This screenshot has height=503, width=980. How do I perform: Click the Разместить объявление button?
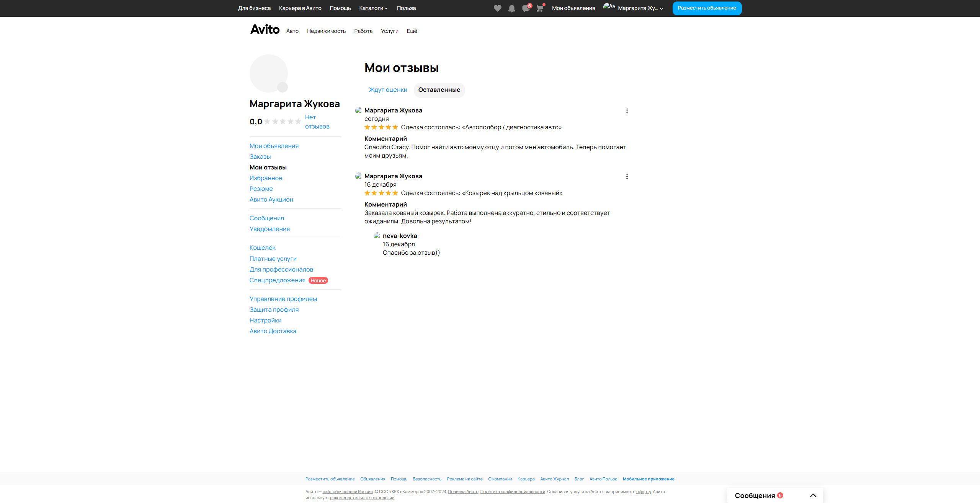tap(707, 8)
